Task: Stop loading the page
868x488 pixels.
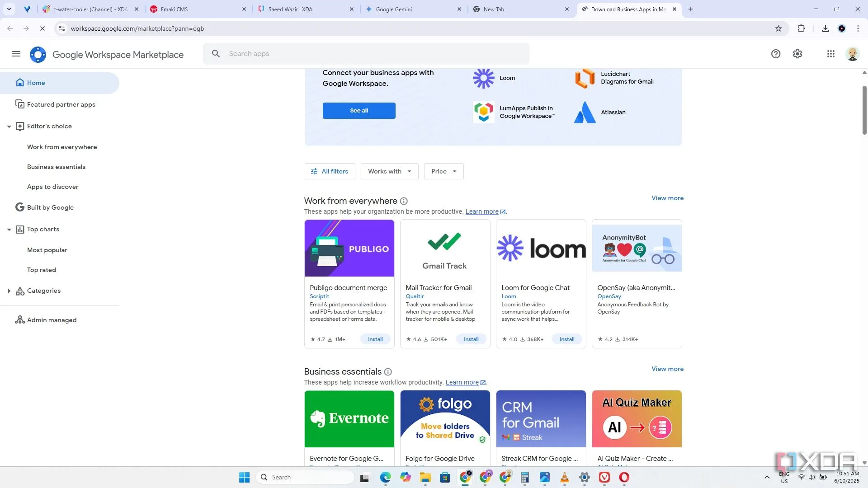Action: tap(42, 28)
